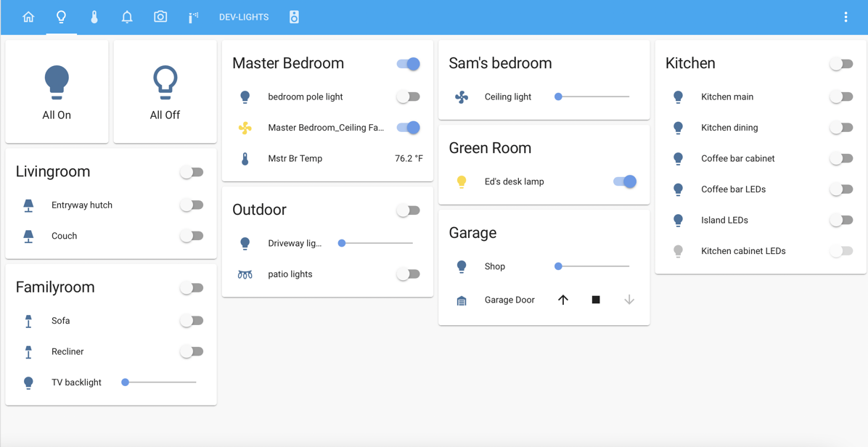Viewport: 868px width, 447px height.
Task: Turn off Ed's desk lamp toggle
Action: [625, 181]
